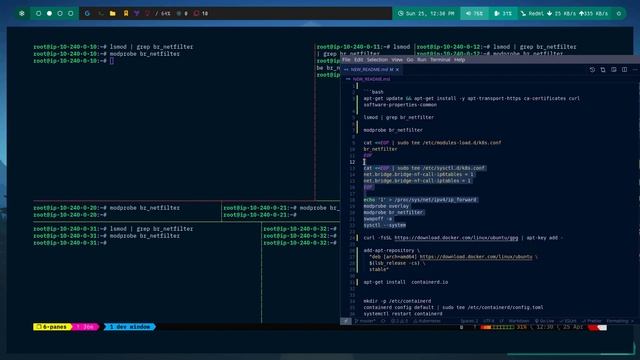Open the Help menu in editor
The image size is (640, 360).
point(460,60)
